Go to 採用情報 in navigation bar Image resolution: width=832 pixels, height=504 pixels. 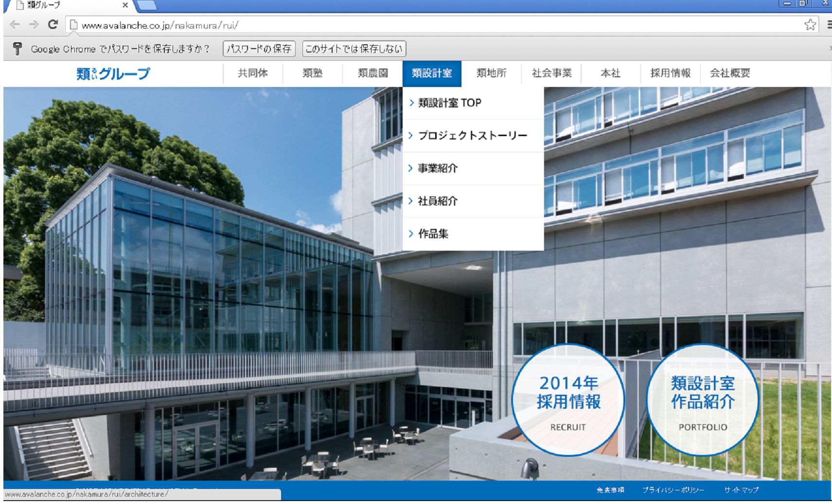click(670, 73)
